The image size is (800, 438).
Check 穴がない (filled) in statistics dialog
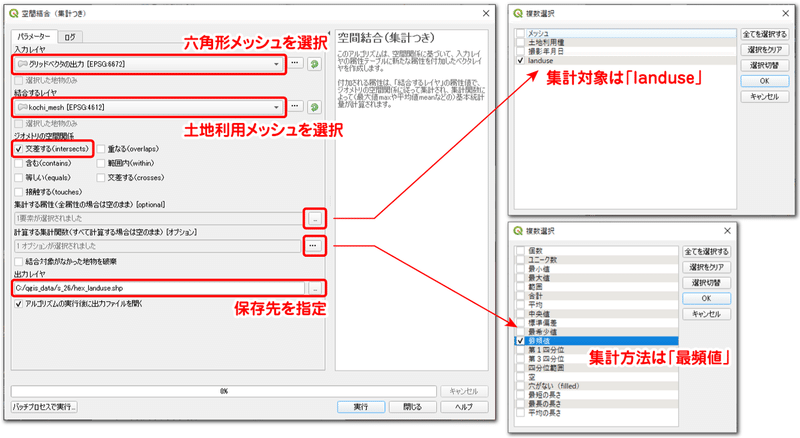click(x=520, y=386)
